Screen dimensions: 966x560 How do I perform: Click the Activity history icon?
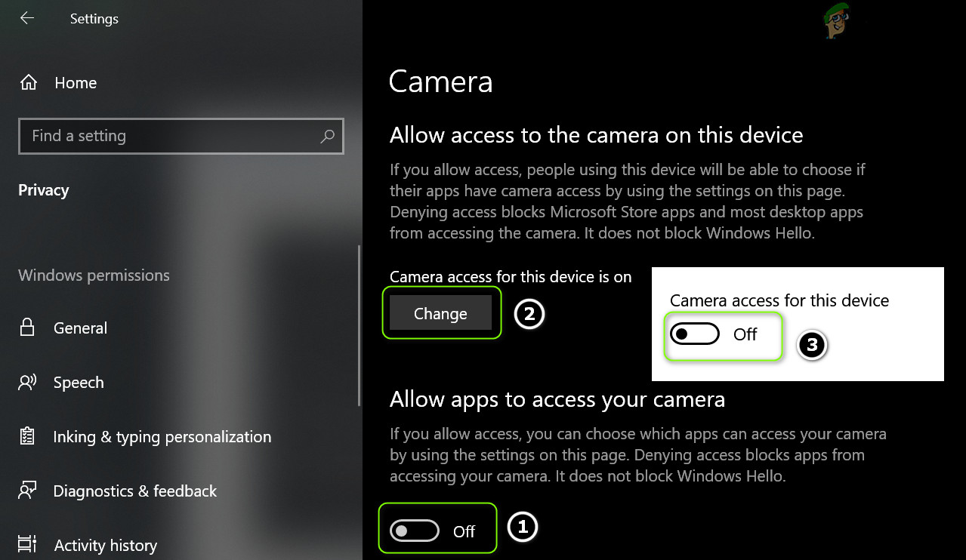click(x=27, y=545)
